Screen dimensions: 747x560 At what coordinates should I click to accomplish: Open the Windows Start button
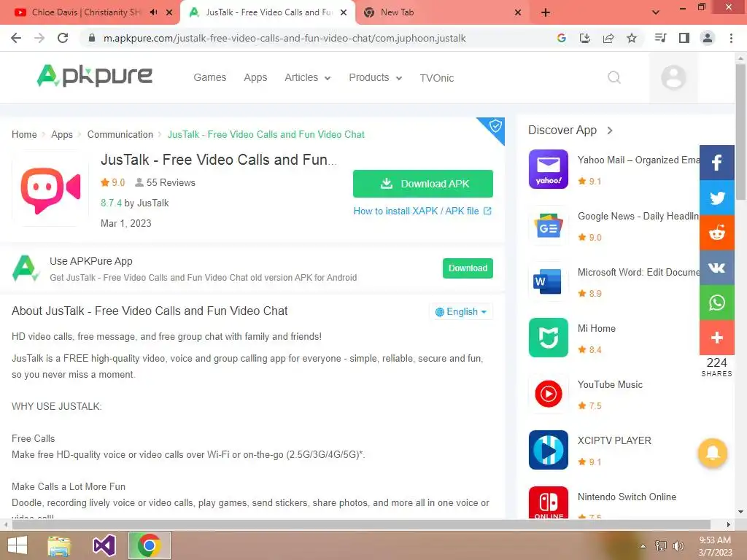(x=18, y=545)
